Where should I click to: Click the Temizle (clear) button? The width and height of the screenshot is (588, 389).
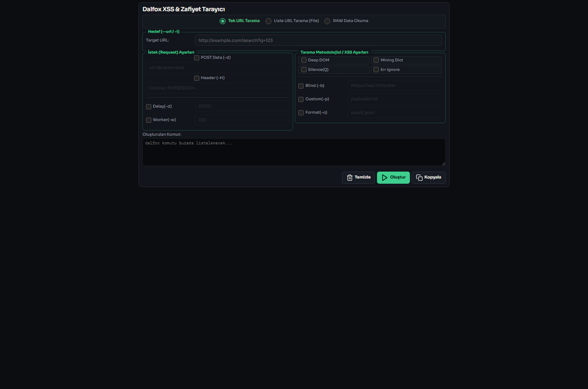tap(358, 178)
